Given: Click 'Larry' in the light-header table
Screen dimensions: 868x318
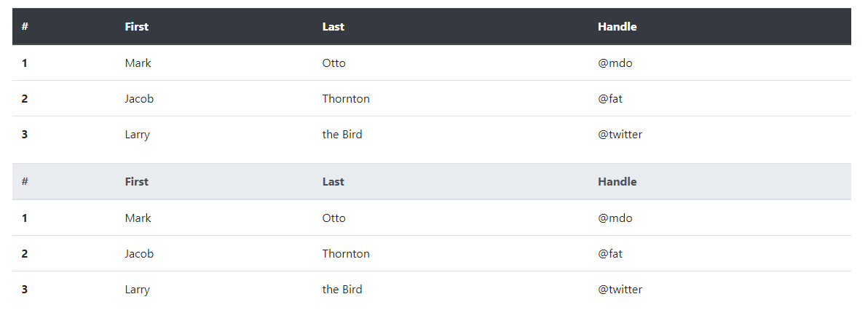Looking at the screenshot, I should 137,290.
